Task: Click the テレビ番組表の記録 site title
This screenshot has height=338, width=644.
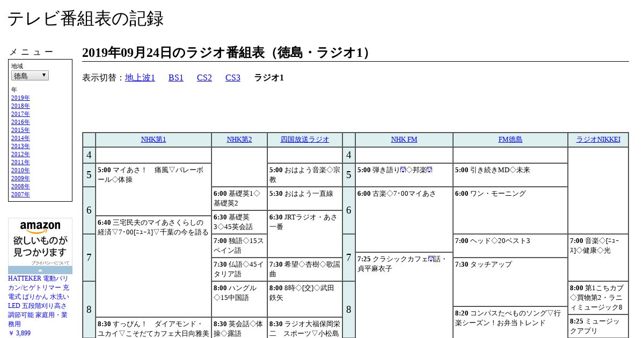Action: (85, 19)
